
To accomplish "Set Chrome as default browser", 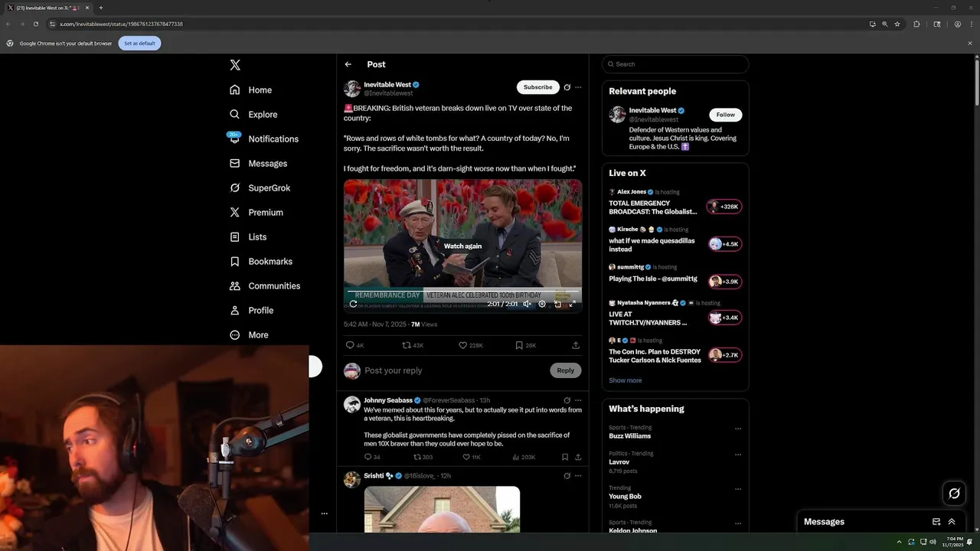I will [x=139, y=43].
